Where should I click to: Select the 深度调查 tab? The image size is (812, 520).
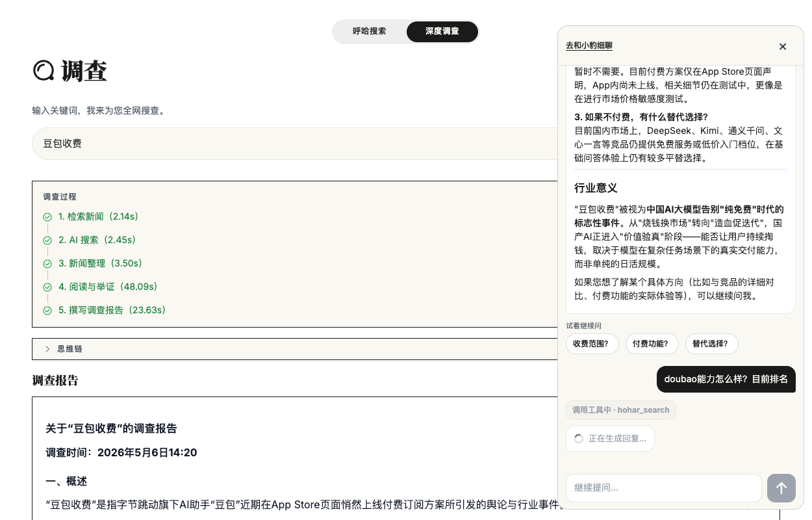coord(442,31)
